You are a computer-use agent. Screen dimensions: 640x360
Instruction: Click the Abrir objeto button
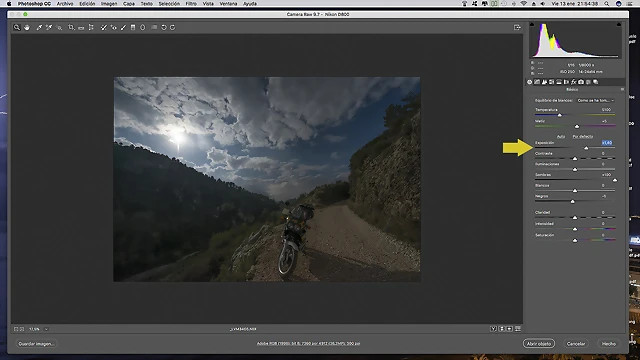point(539,344)
